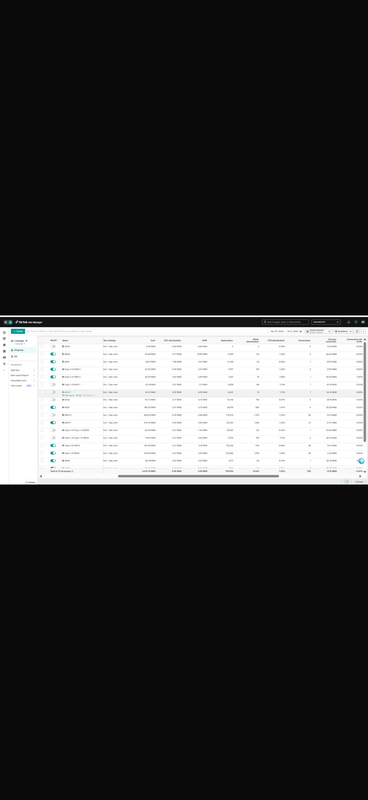Expand Bulk export/import menu item
368x800 pixels.
[x=23, y=375]
